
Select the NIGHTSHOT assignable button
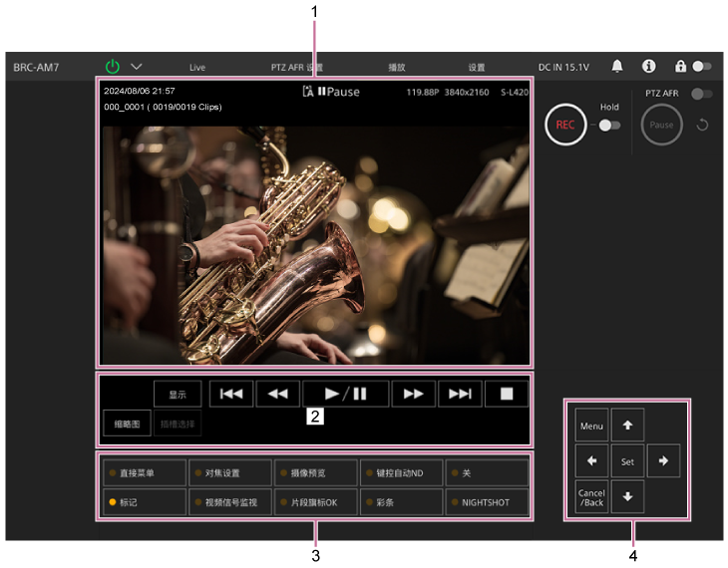(488, 502)
